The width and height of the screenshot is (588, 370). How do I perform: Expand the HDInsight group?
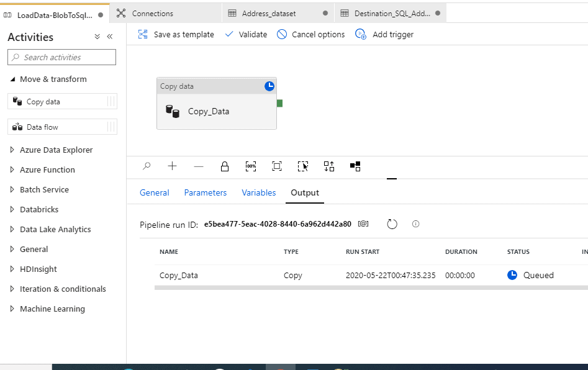12,269
